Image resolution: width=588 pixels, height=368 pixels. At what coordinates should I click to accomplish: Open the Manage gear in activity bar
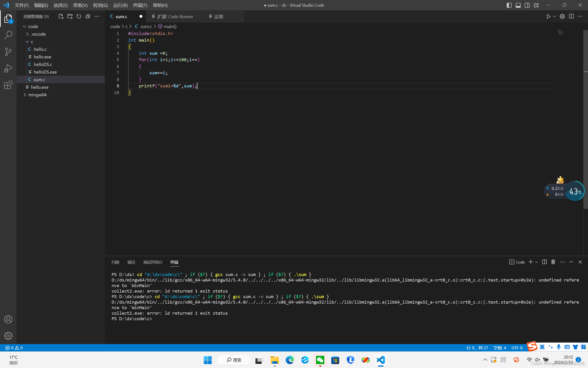coord(8,336)
